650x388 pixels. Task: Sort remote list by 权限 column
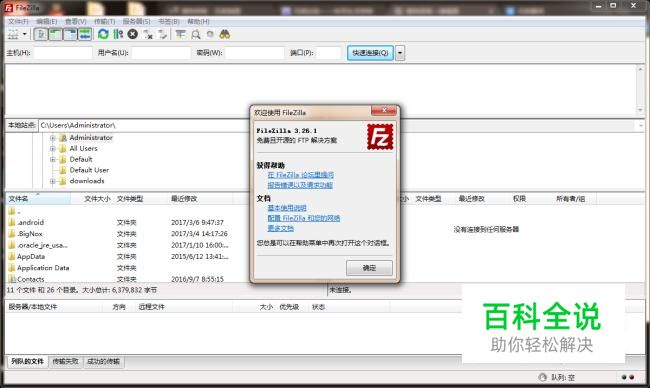(x=519, y=199)
